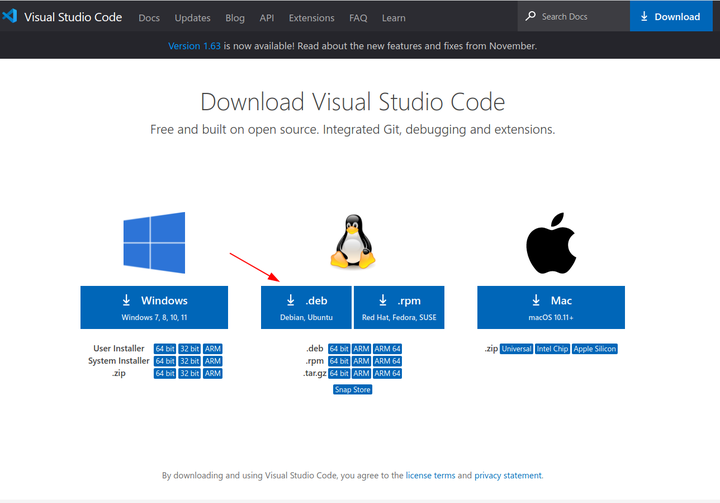720x503 pixels.
Task: Click the Linux Tux penguin icon
Action: (x=353, y=241)
